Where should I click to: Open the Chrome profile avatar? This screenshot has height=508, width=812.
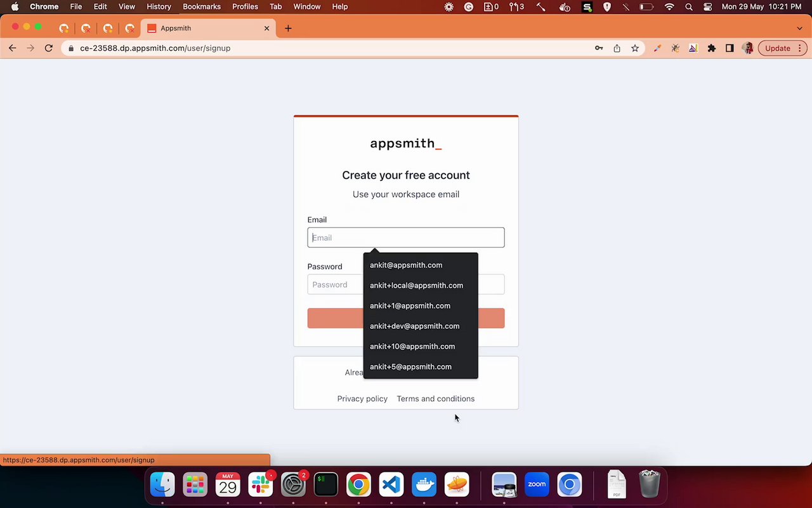pyautogui.click(x=748, y=48)
